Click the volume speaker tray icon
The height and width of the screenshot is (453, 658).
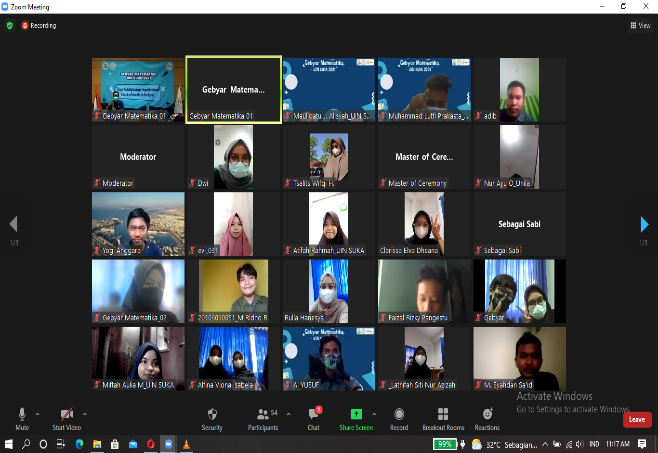coord(580,444)
